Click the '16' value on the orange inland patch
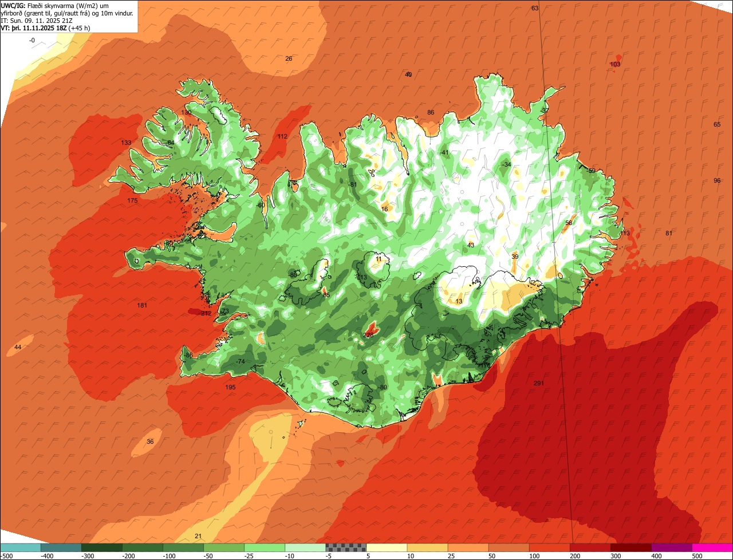Screen dimensions: 733x560 [x=384, y=209]
